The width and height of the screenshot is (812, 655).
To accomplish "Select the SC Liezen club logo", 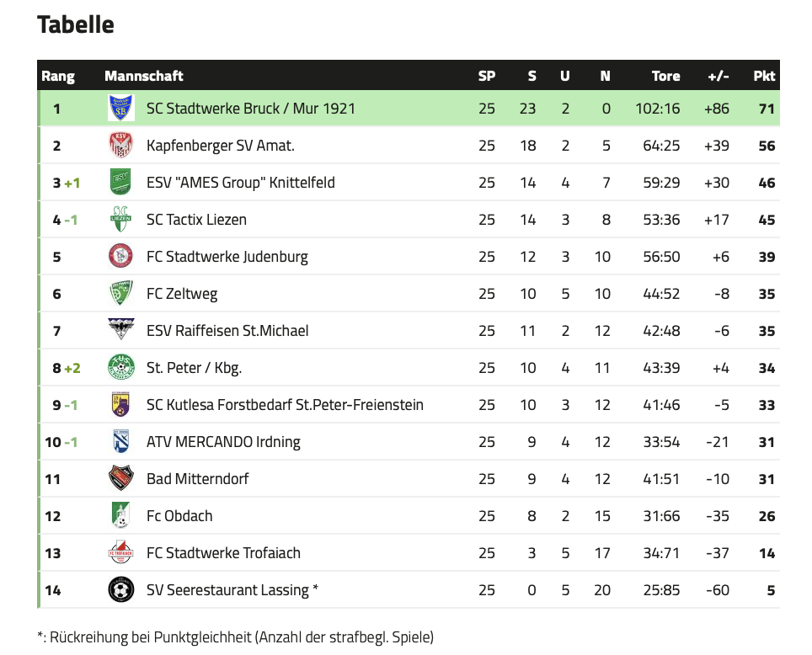I will tap(121, 219).
